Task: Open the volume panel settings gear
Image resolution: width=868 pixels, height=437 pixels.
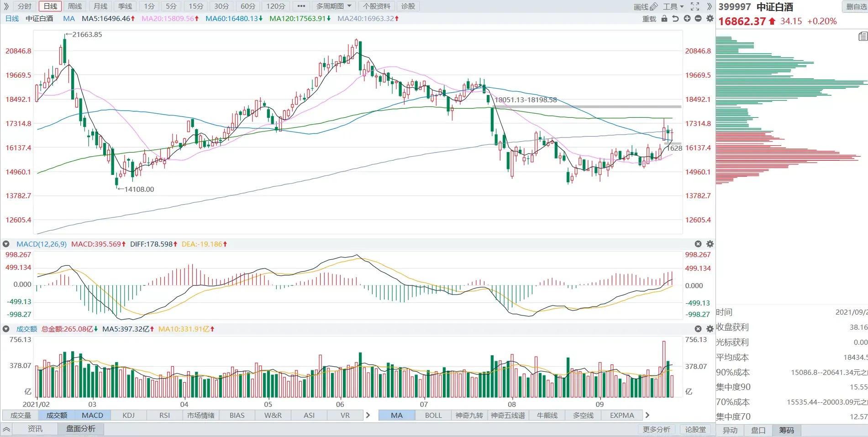Action: 710,329
